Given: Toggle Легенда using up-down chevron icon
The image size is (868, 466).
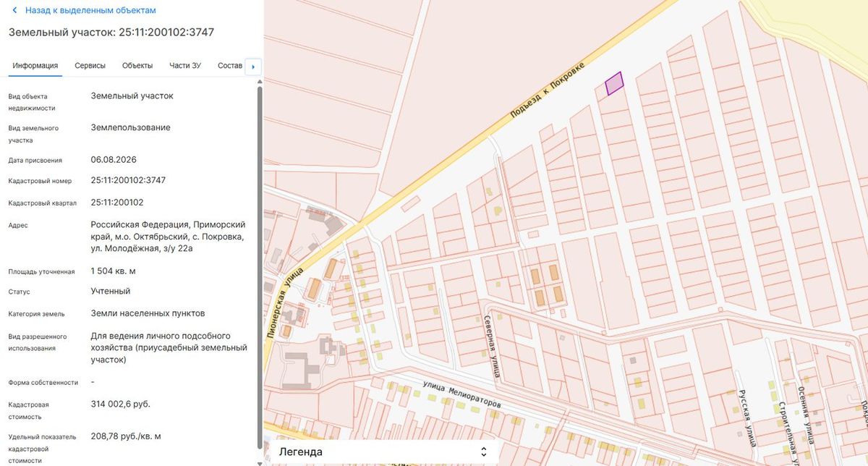Looking at the screenshot, I should tap(484, 452).
